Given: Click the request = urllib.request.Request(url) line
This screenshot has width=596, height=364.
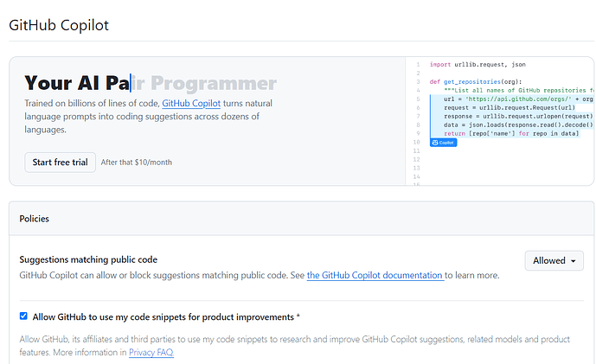Looking at the screenshot, I should 509,108.
